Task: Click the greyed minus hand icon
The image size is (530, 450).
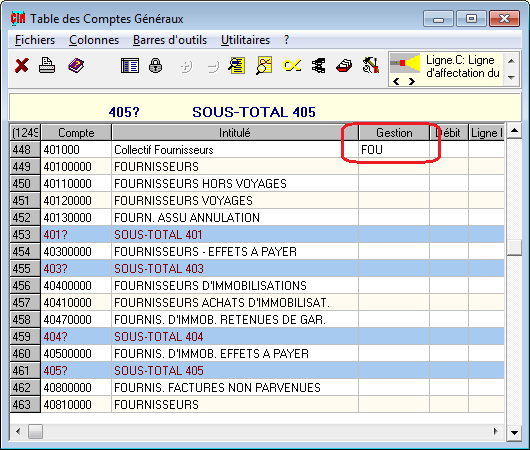Action: pos(213,67)
